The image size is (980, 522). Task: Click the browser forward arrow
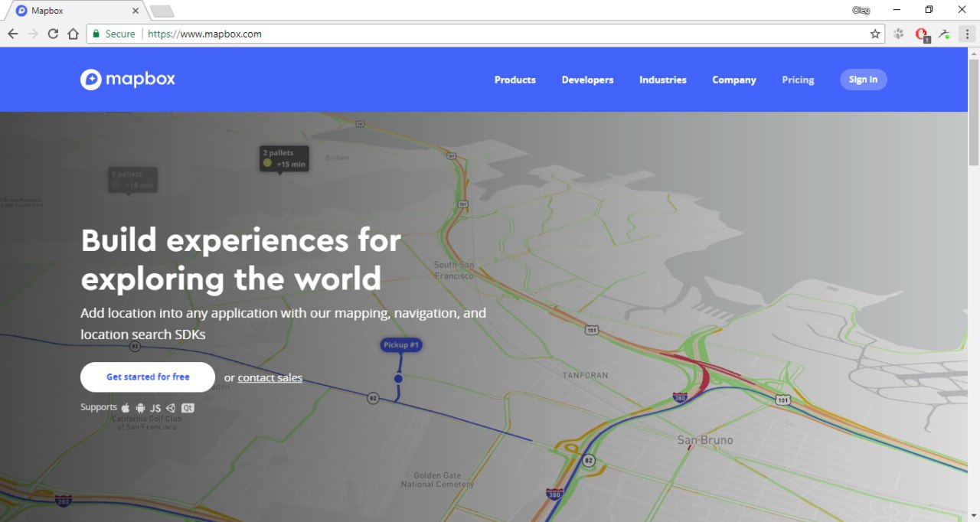(33, 34)
